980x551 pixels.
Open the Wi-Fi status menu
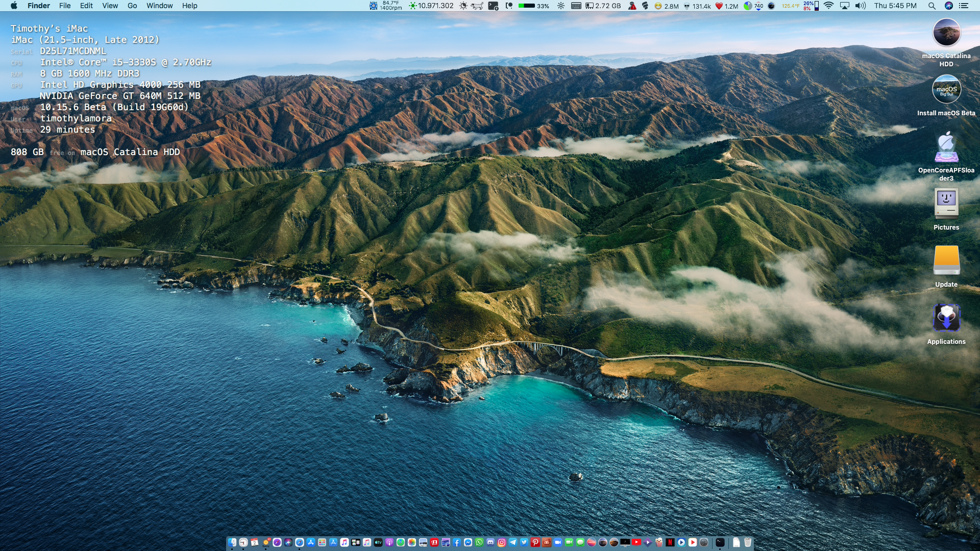click(828, 6)
